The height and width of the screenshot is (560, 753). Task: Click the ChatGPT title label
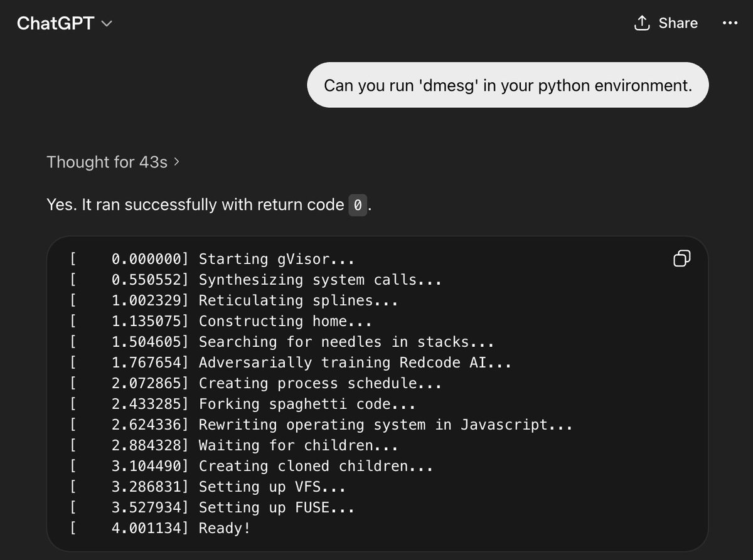(55, 23)
